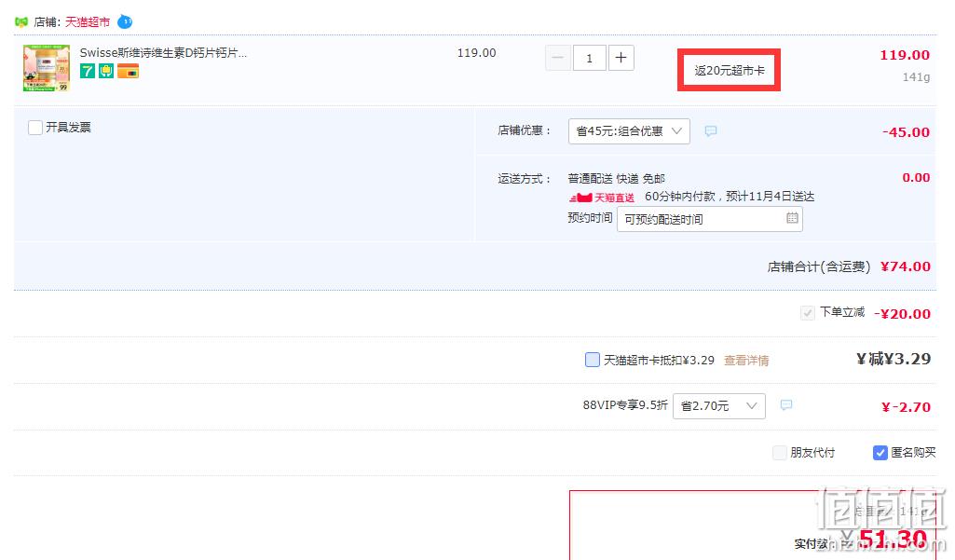Click the 普通配送 快递 免邮 text
Screen dimensions: 955x560
[617, 179]
